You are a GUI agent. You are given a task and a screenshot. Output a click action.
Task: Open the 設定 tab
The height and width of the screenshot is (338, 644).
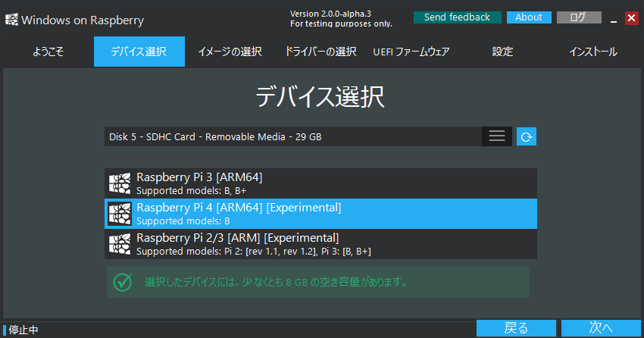[x=503, y=52]
